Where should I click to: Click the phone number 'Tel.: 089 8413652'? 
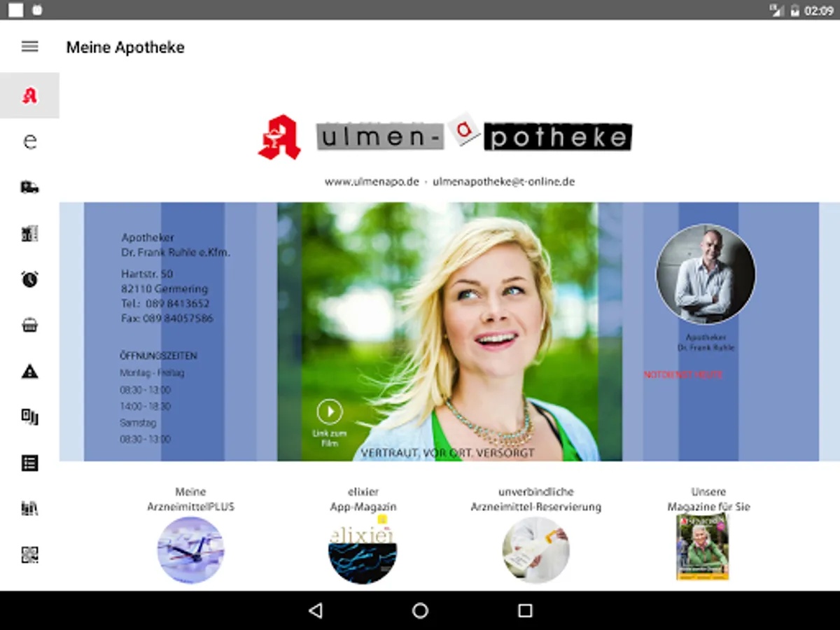[x=165, y=304]
